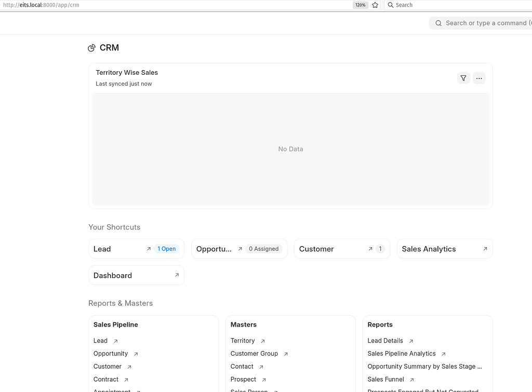This screenshot has height=392, width=532.
Task: Open the Prospect master link
Action: point(243,379)
